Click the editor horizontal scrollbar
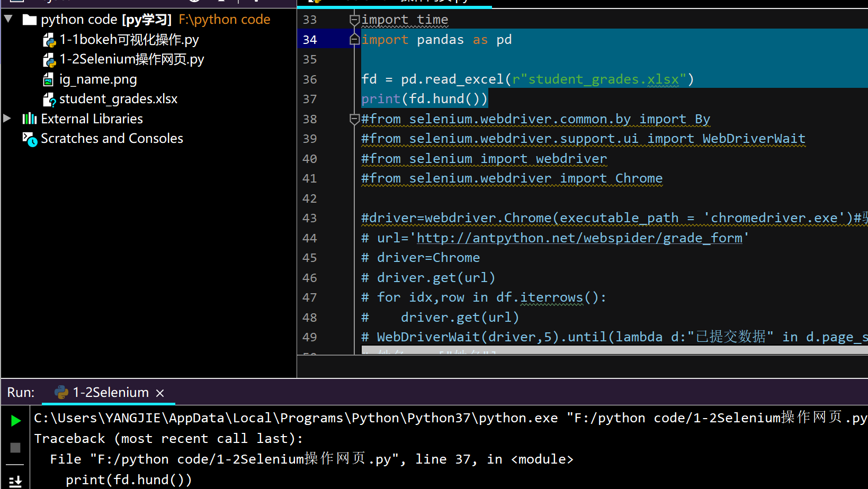 [614, 350]
